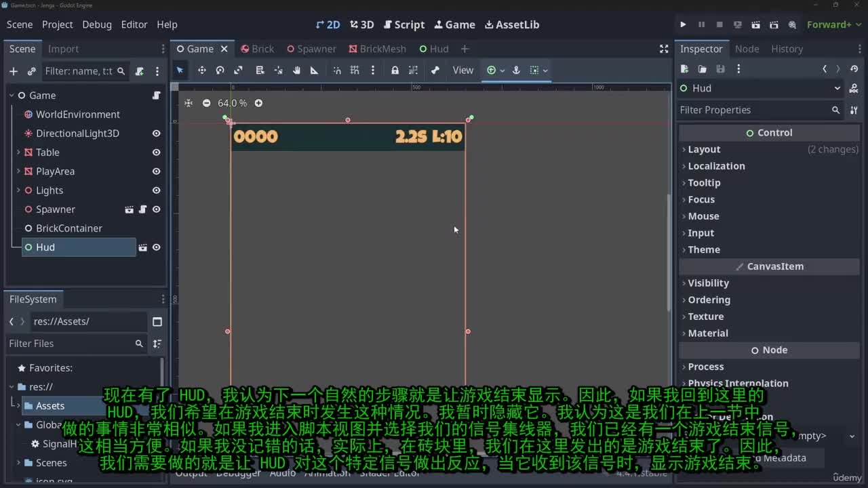Toggle visibility of DirectionalLight3D
The image size is (868, 488).
[156, 134]
